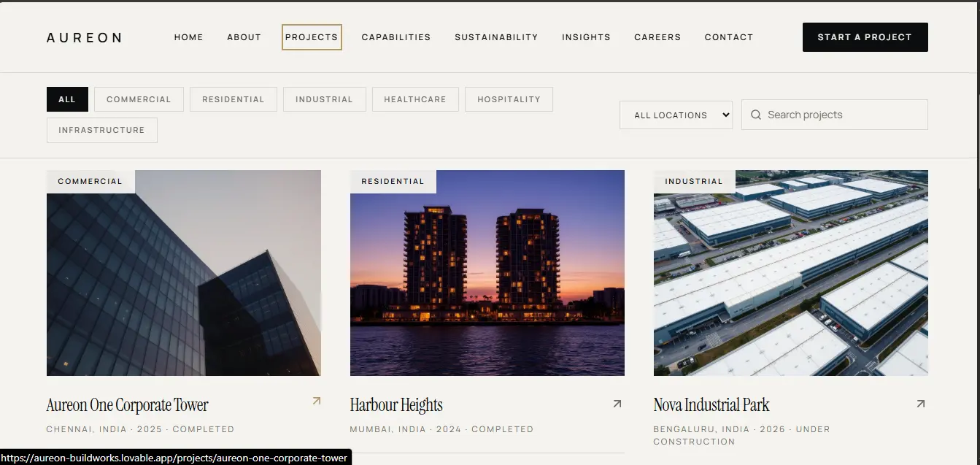Click the Nova Industrial Park title
The image size is (980, 465).
[x=711, y=404]
